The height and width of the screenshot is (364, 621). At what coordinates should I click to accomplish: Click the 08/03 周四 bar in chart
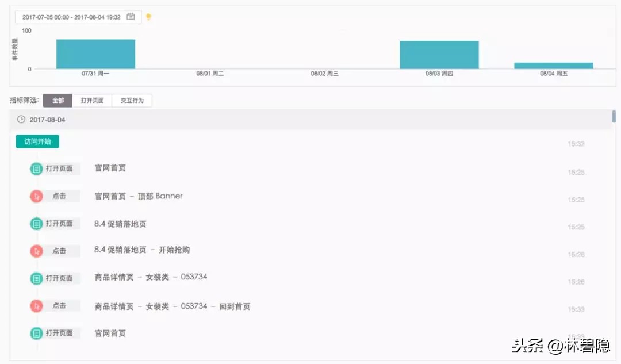(439, 55)
